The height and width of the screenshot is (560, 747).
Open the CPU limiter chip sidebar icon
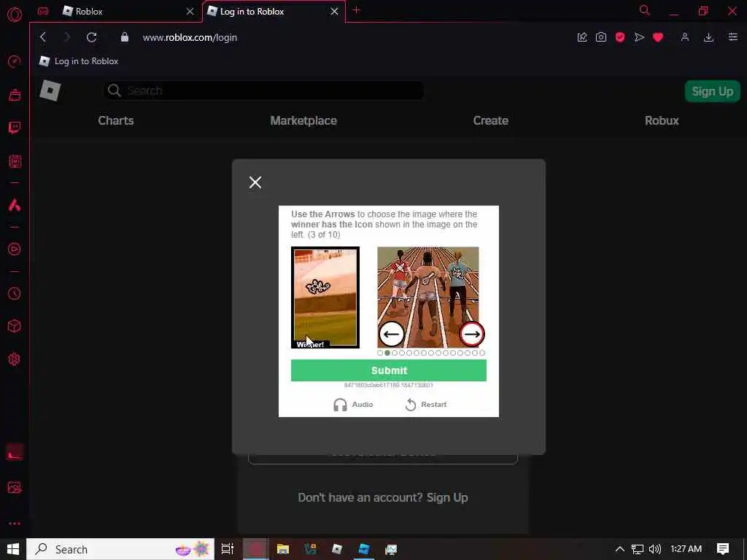pyautogui.click(x=15, y=161)
